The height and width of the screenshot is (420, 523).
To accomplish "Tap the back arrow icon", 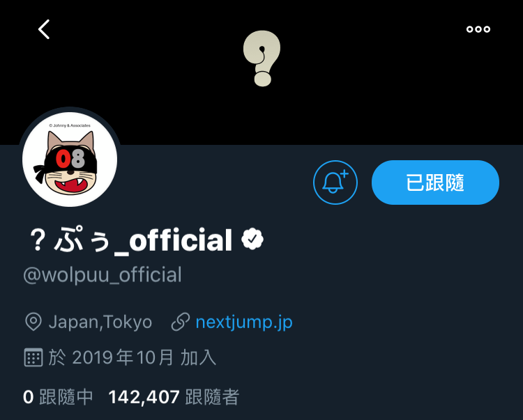I will click(44, 29).
